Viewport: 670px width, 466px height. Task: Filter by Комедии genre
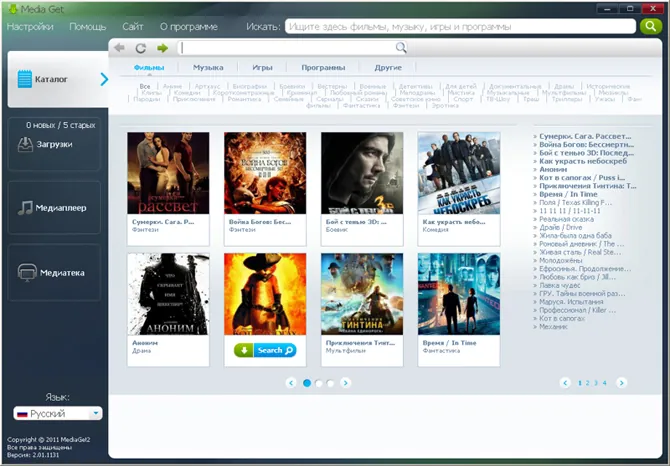click(187, 93)
